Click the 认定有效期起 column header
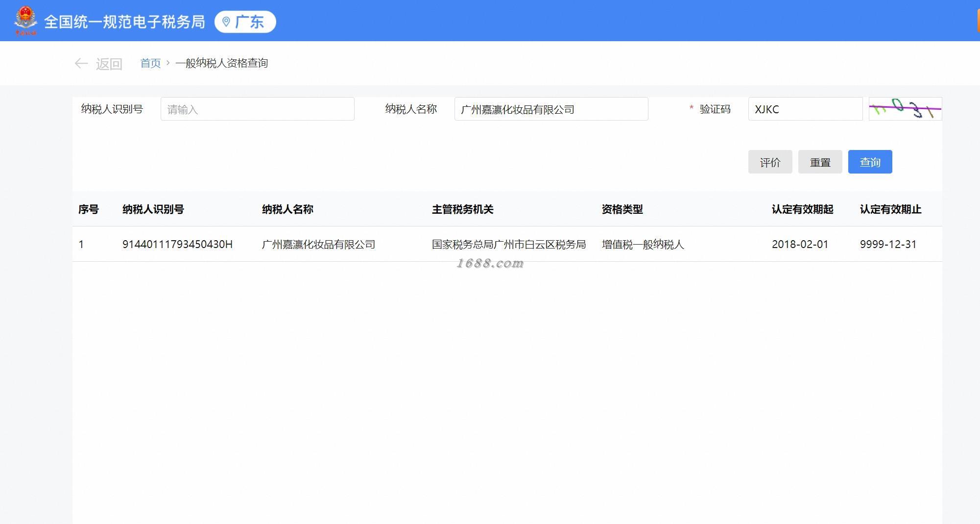Screen dimensions: 980x524 pos(803,209)
